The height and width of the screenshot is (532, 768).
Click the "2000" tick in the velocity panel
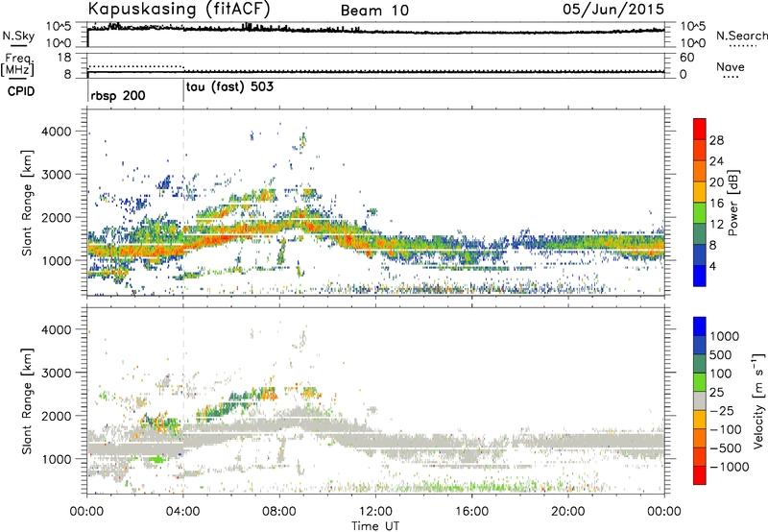coord(57,416)
